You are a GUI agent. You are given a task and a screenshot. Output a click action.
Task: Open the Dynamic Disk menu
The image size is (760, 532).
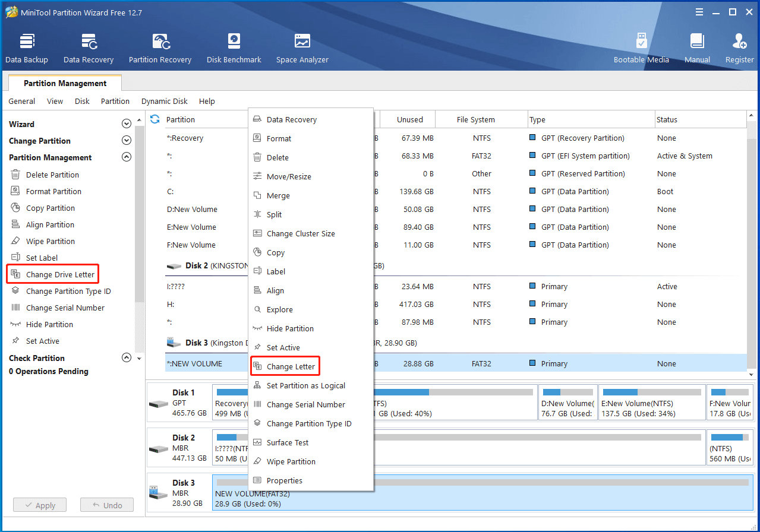[164, 101]
